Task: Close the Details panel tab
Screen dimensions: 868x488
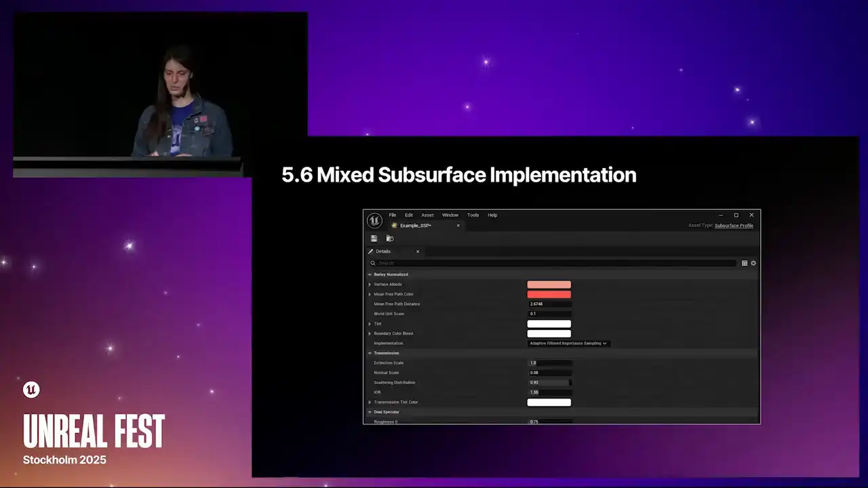Action: [x=418, y=251]
